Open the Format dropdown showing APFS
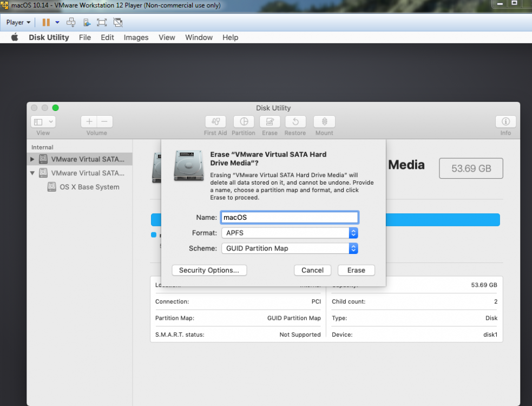532x406 pixels. 290,233
